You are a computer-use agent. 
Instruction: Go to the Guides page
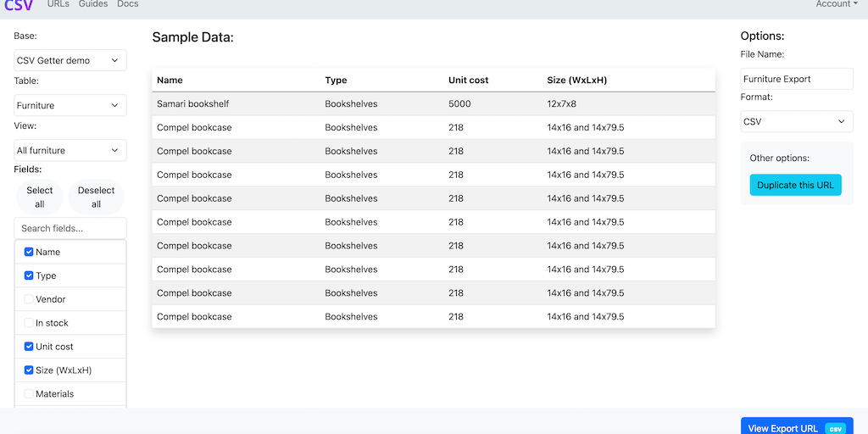pos(93,4)
